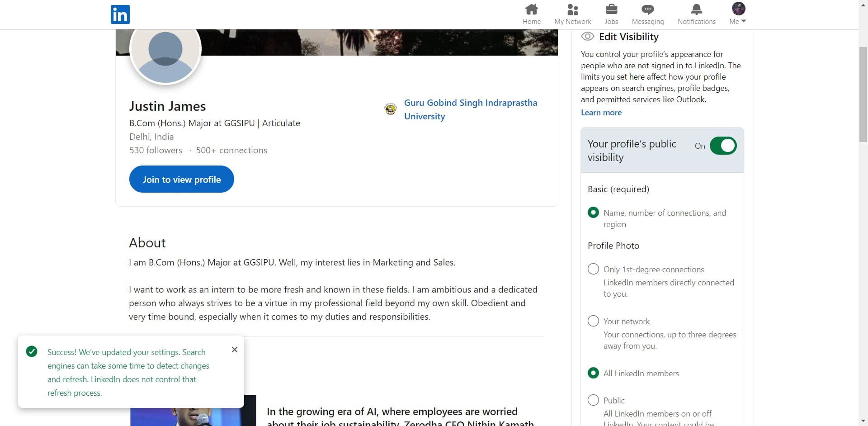Open the Learn more link

point(601,112)
